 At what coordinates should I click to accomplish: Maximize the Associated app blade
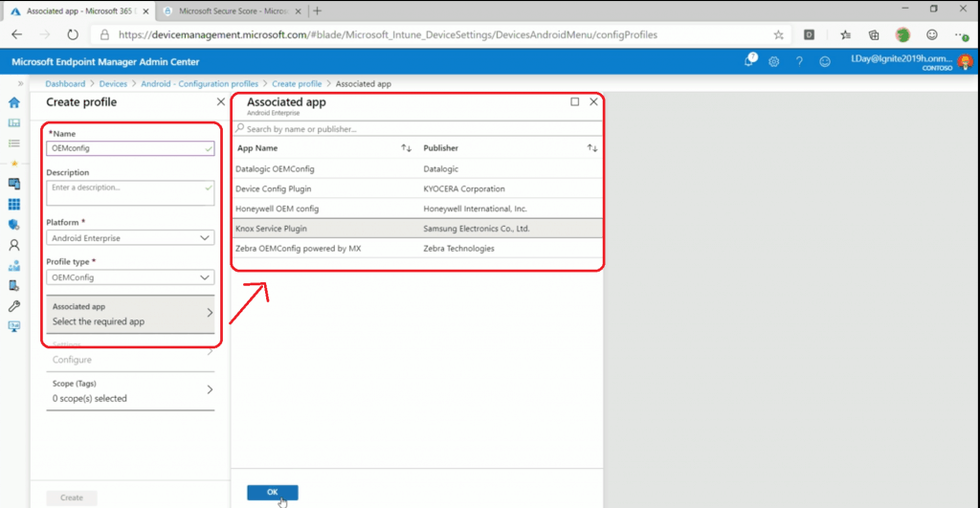[x=574, y=101]
